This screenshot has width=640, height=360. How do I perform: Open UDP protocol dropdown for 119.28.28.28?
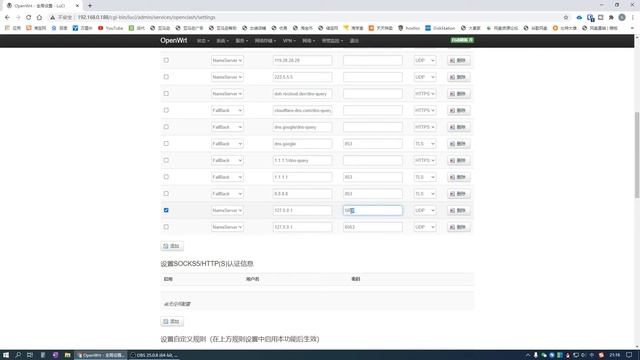tap(425, 60)
